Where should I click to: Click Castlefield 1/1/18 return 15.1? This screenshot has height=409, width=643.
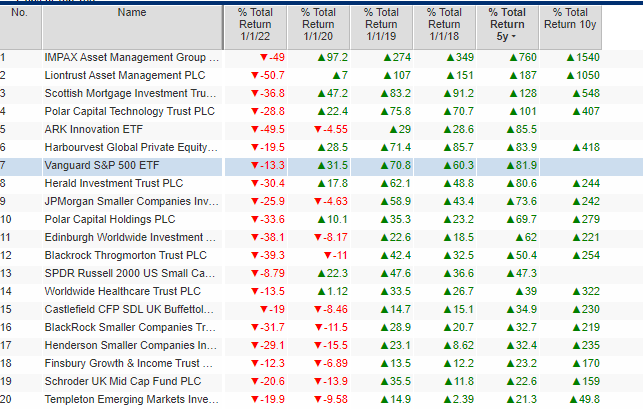(x=458, y=310)
